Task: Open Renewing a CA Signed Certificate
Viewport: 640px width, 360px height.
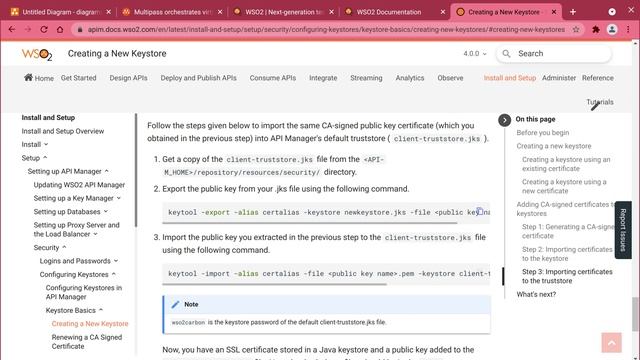Action: tap(87, 342)
